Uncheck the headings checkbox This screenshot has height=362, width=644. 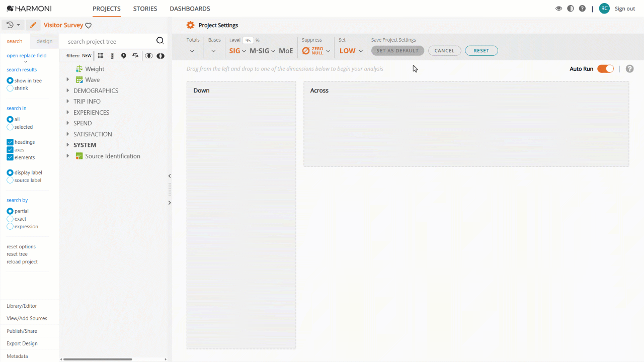click(x=10, y=142)
